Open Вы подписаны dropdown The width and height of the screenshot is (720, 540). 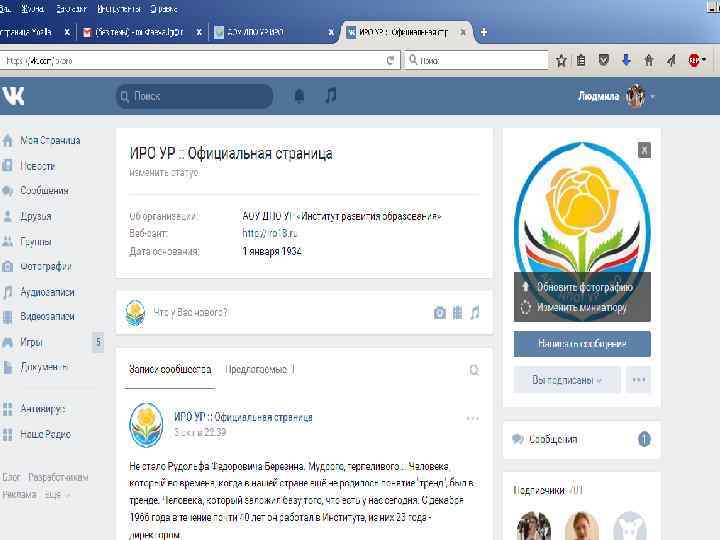(567, 380)
